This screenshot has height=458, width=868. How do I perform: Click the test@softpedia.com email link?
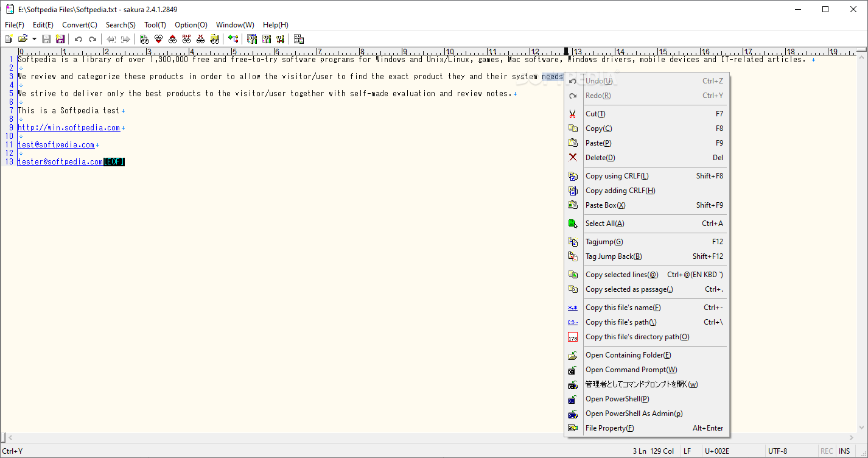[56, 145]
